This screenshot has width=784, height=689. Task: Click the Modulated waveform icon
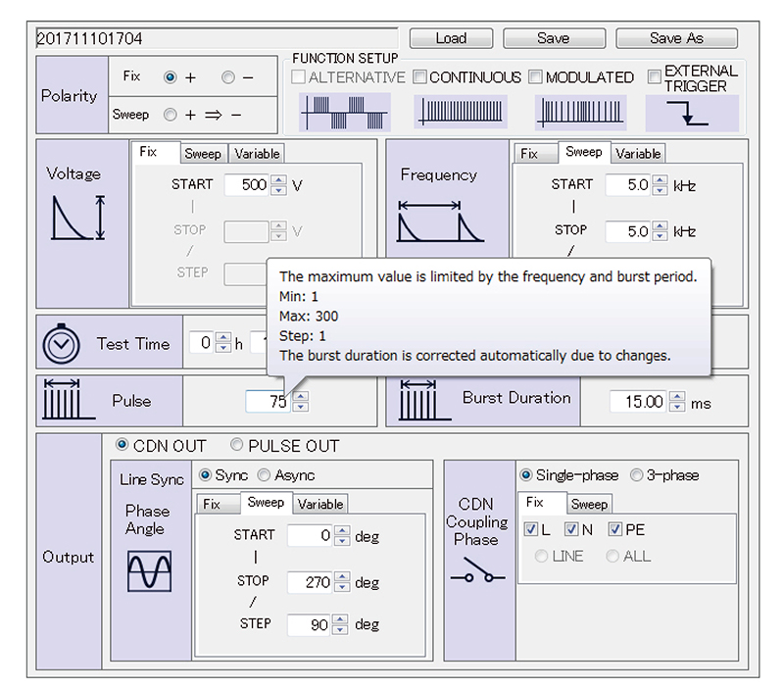(x=580, y=113)
